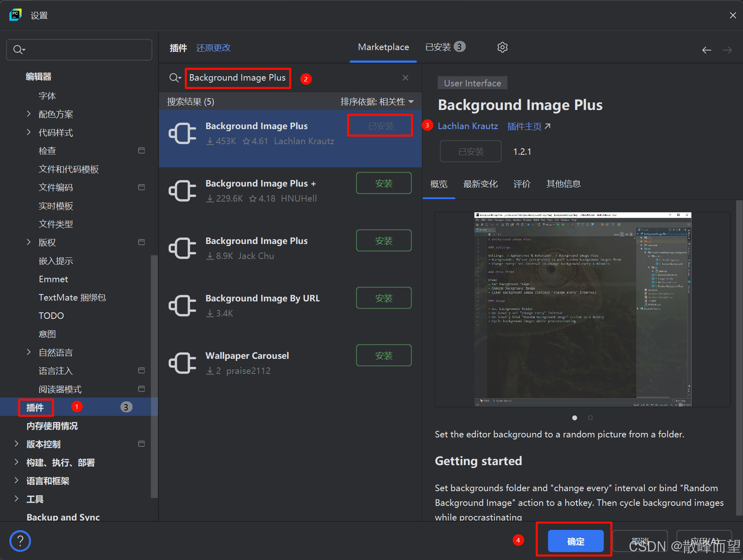The height and width of the screenshot is (560, 743).
Task: Install Background Image By URL plugin
Action: 384,298
